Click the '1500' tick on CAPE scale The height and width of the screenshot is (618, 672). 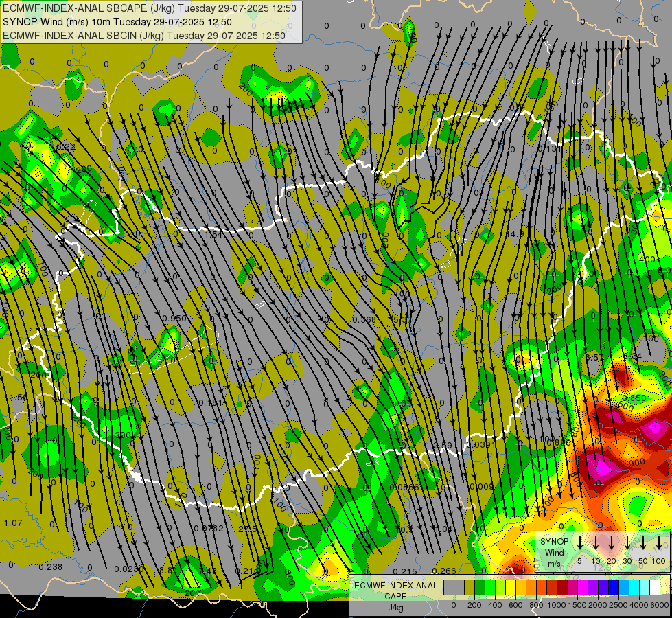(x=577, y=605)
